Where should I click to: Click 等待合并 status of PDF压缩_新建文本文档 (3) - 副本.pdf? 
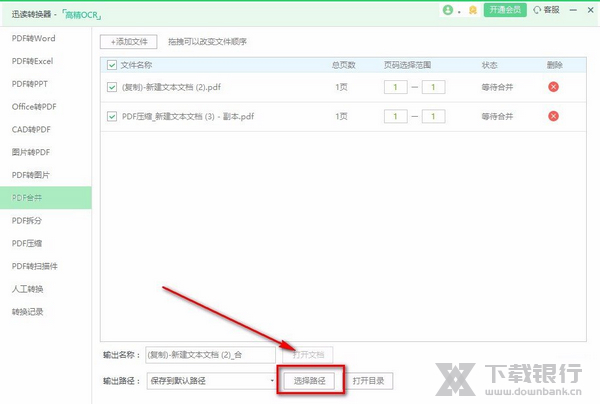[497, 116]
